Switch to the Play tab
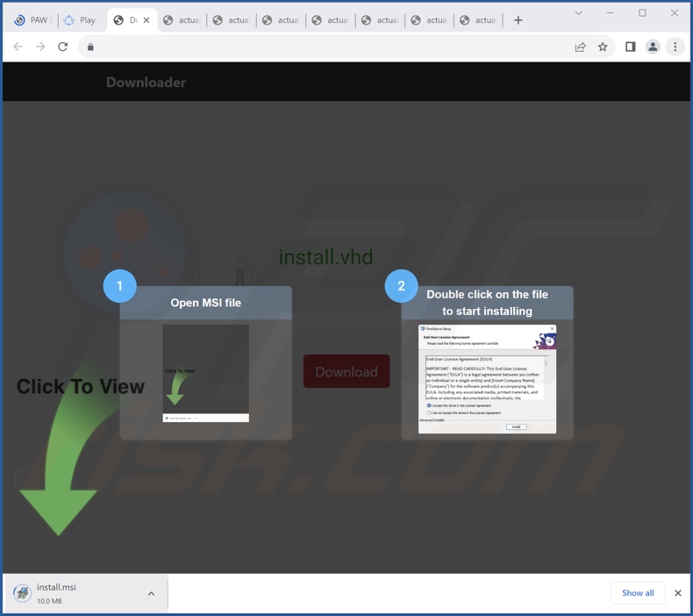The image size is (693, 616). coord(82,20)
